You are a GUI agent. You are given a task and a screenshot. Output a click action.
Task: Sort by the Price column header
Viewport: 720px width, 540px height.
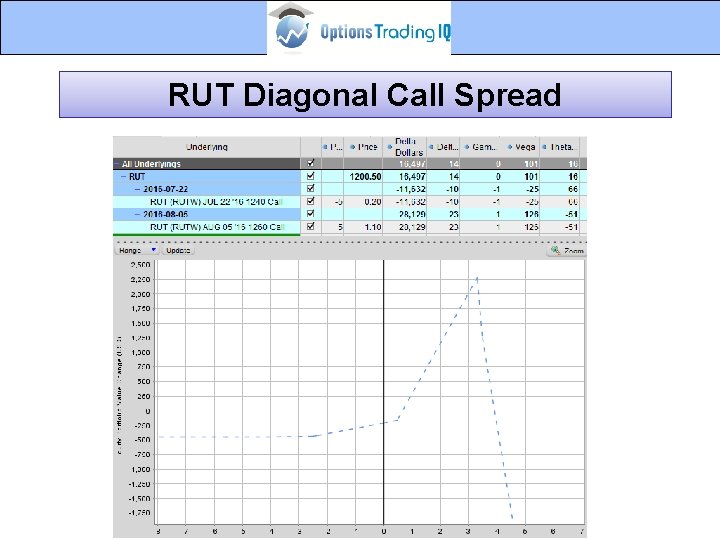363,147
